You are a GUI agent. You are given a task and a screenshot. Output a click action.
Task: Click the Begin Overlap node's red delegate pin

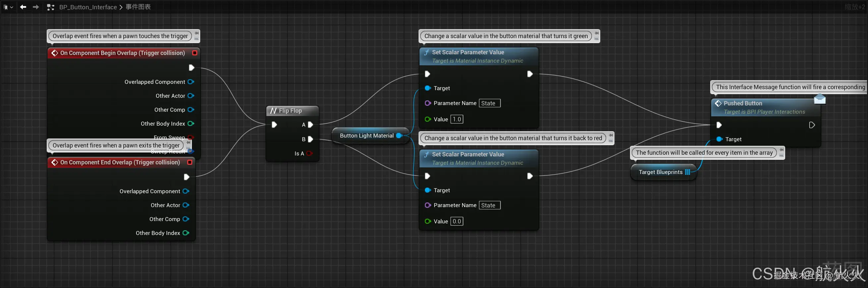point(195,53)
